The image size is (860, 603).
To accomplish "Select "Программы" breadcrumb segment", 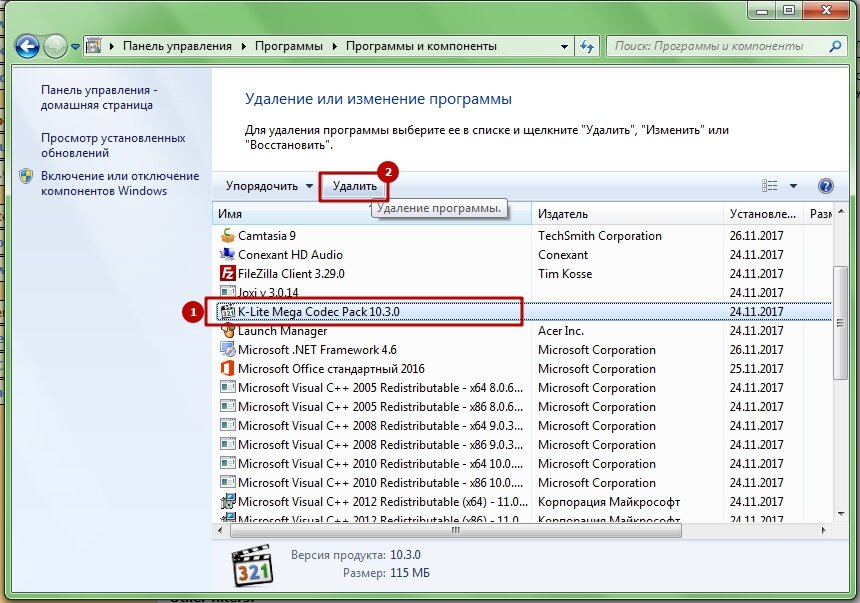I will (x=288, y=46).
